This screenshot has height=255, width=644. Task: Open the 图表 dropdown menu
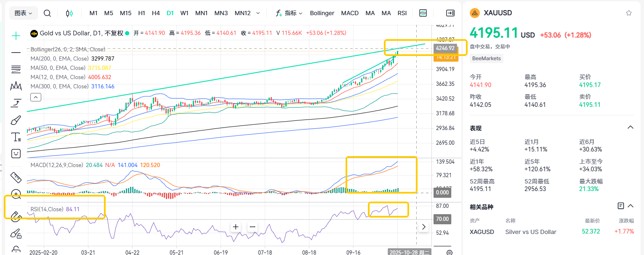click(x=24, y=13)
